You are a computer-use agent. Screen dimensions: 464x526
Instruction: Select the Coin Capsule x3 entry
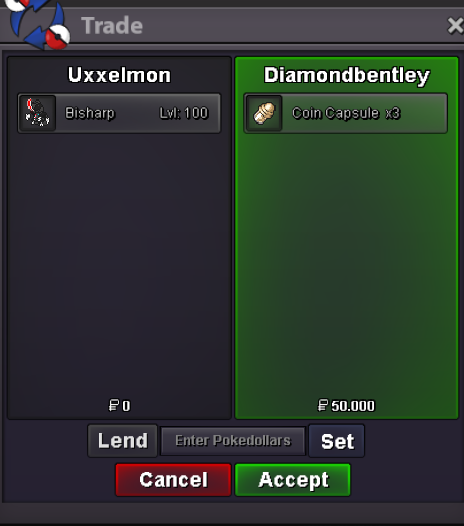(346, 113)
